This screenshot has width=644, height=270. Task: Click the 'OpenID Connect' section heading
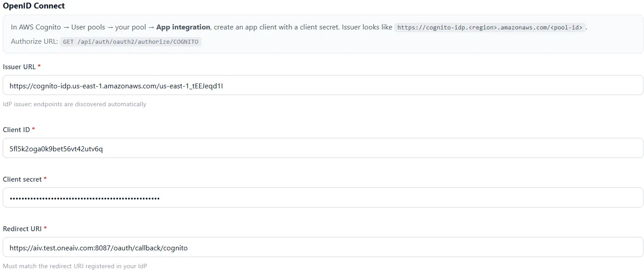[x=34, y=6]
